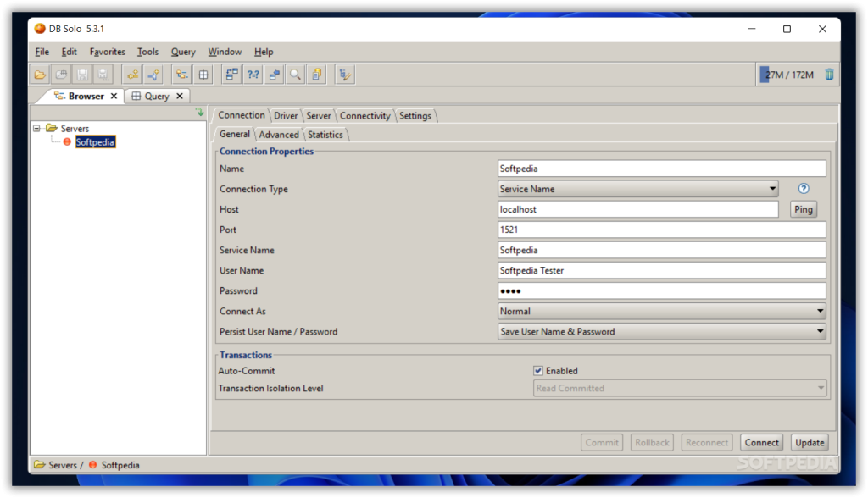Collapse the Servers tree node
Screen dimensions: 868x498
click(37, 129)
